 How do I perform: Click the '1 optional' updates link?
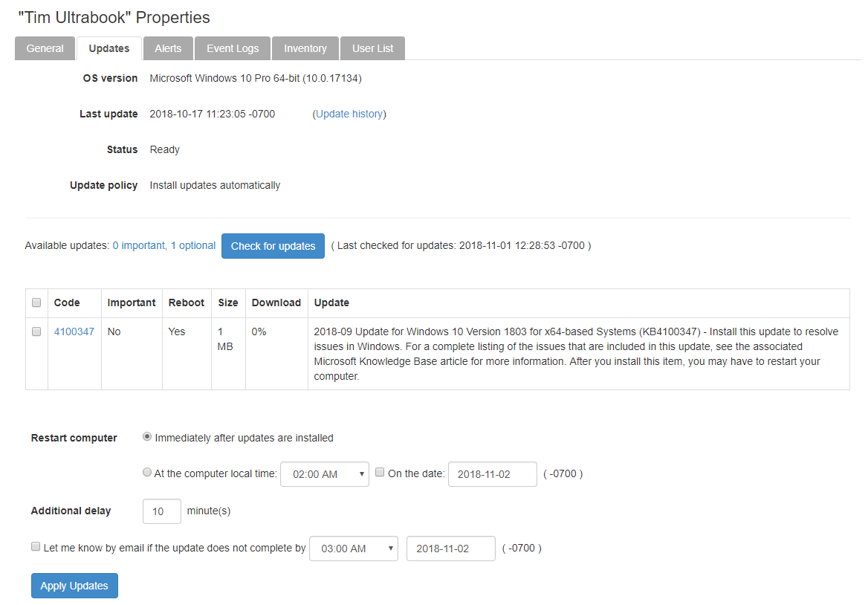[193, 246]
